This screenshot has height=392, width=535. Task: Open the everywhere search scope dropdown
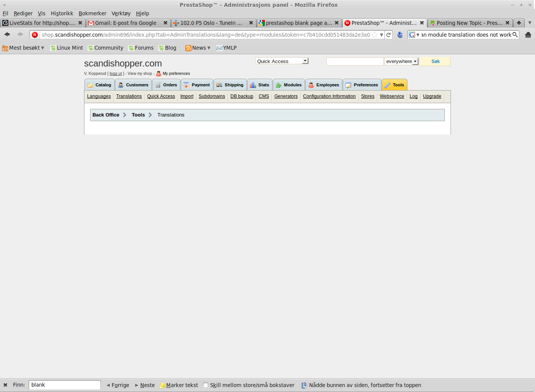(x=401, y=61)
